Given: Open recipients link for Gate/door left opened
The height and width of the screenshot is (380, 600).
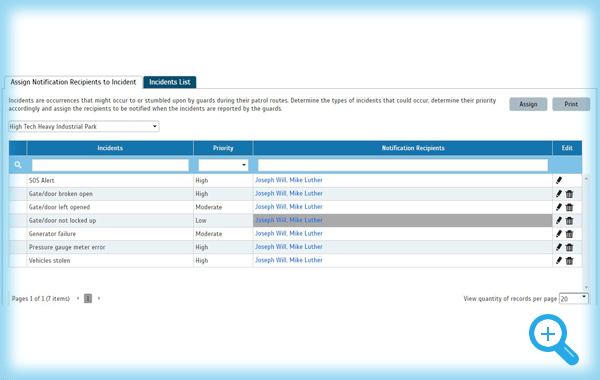Looking at the screenshot, I should tap(289, 207).
